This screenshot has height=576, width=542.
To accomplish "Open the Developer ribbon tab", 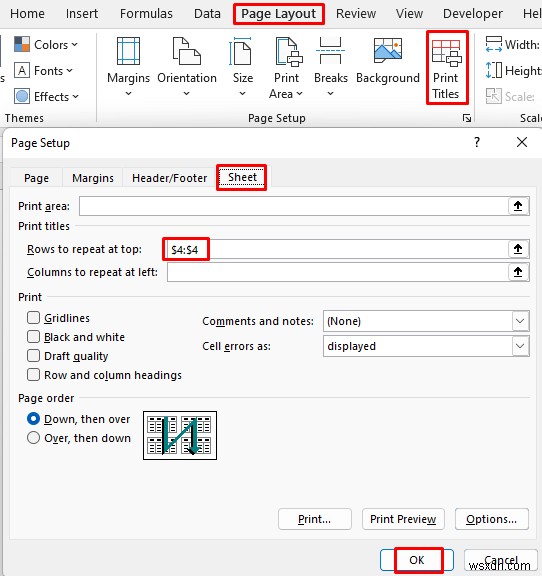I will [473, 14].
